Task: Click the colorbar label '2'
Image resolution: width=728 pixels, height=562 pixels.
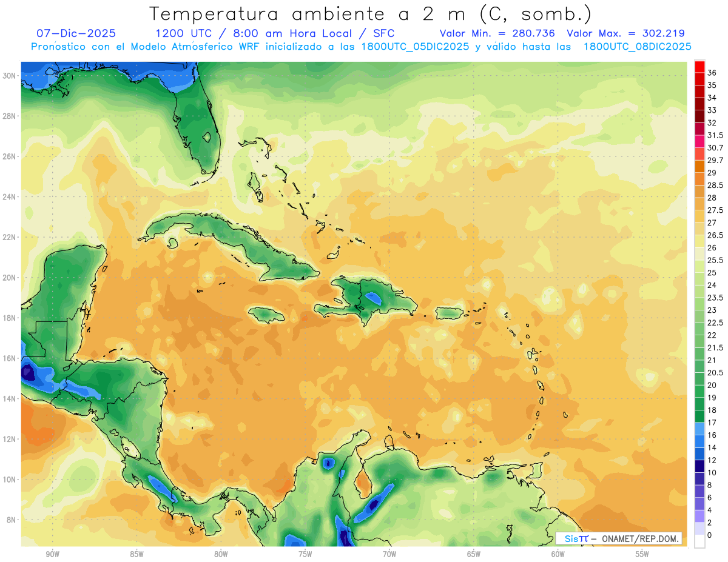Action: click(x=710, y=523)
